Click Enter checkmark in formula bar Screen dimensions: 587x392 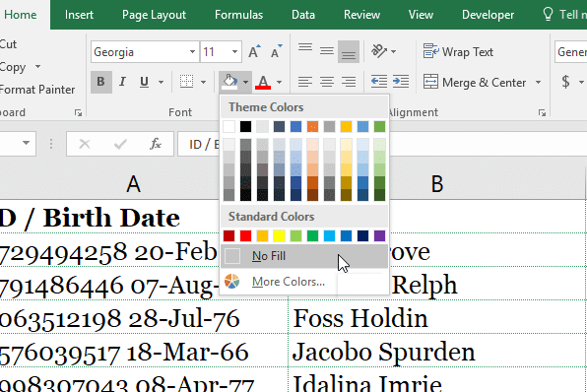point(120,144)
